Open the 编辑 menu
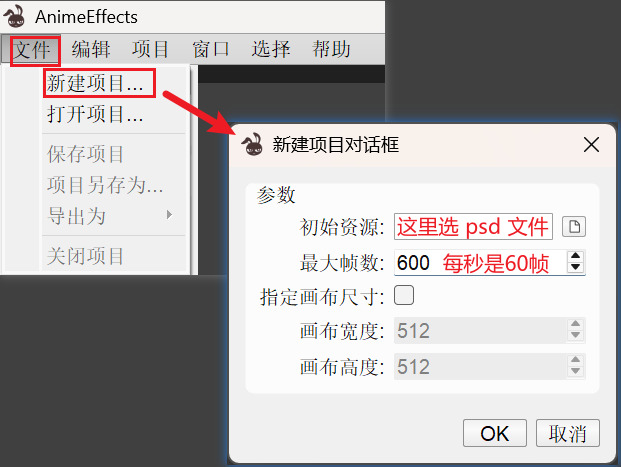The height and width of the screenshot is (467, 621). (x=91, y=50)
